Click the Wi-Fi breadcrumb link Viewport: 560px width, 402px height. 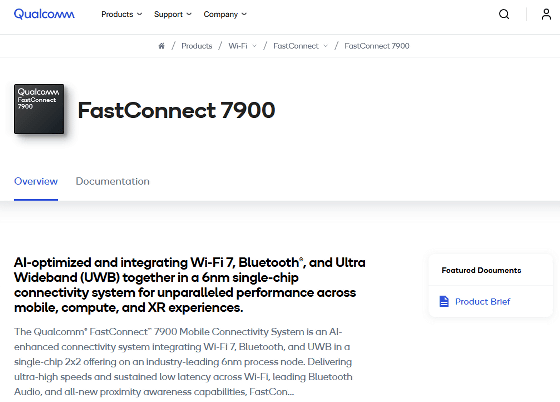pos(238,46)
